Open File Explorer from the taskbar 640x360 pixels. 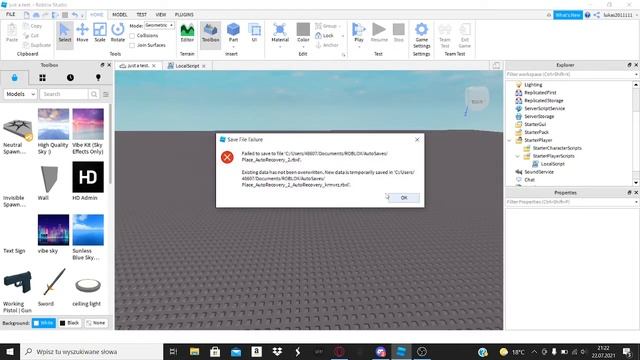[x=195, y=351]
